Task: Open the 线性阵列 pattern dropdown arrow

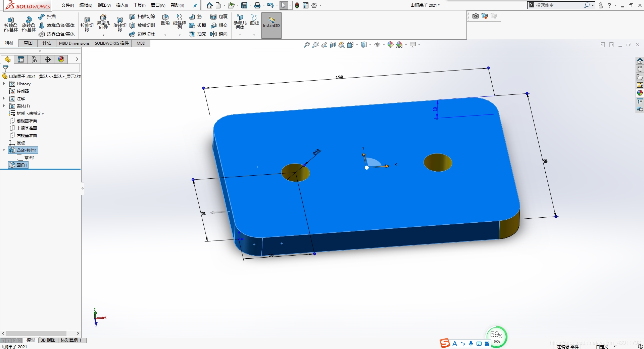Action: coord(180,35)
